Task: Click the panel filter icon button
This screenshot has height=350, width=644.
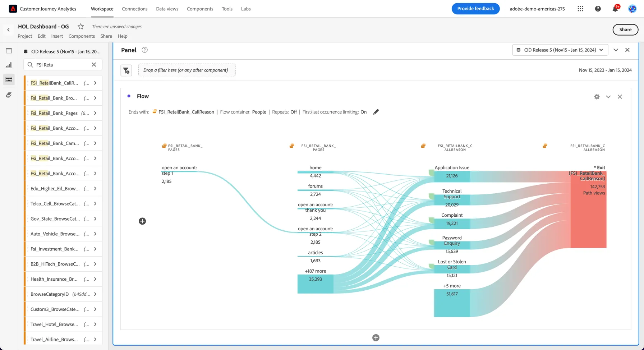Action: [x=126, y=70]
